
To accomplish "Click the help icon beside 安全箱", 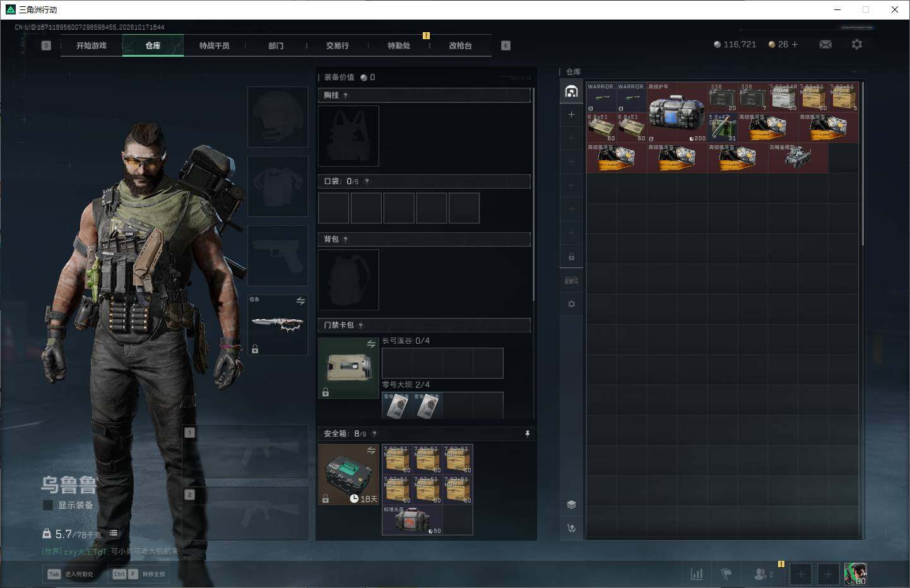I will pyautogui.click(x=374, y=434).
